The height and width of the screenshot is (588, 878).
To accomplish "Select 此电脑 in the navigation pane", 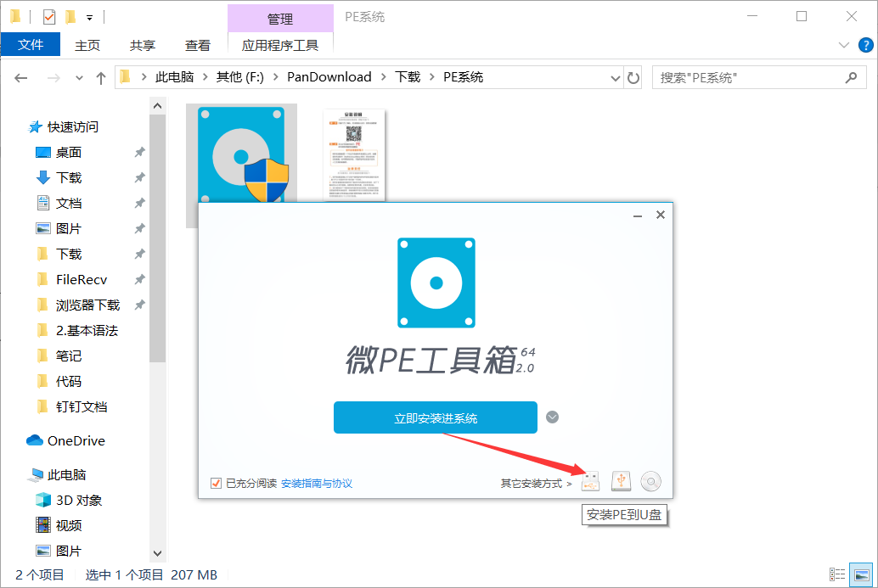I will coord(57,474).
